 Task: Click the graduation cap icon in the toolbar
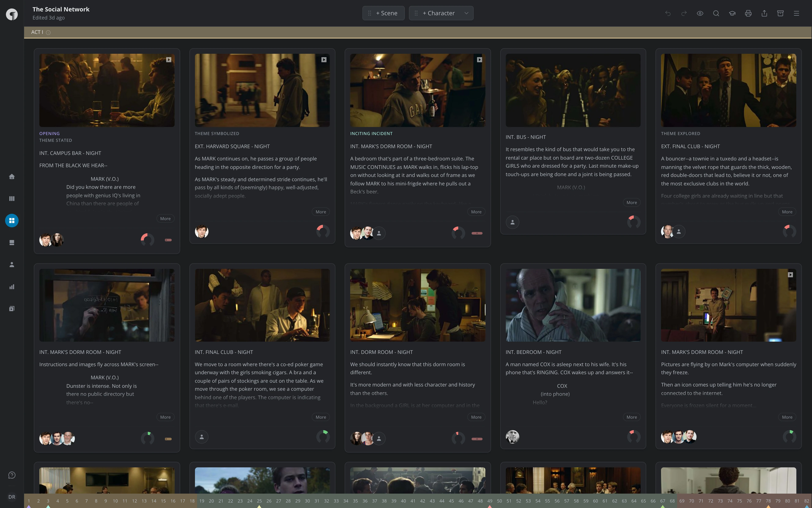point(732,13)
